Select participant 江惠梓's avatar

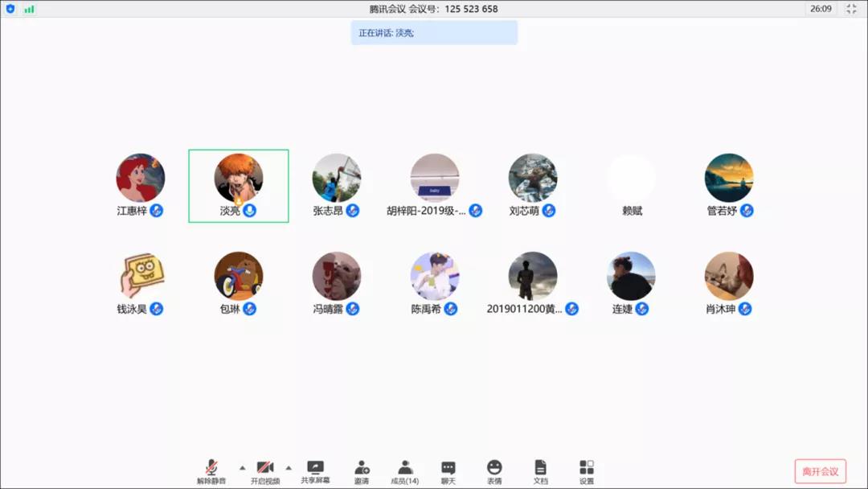coord(141,178)
